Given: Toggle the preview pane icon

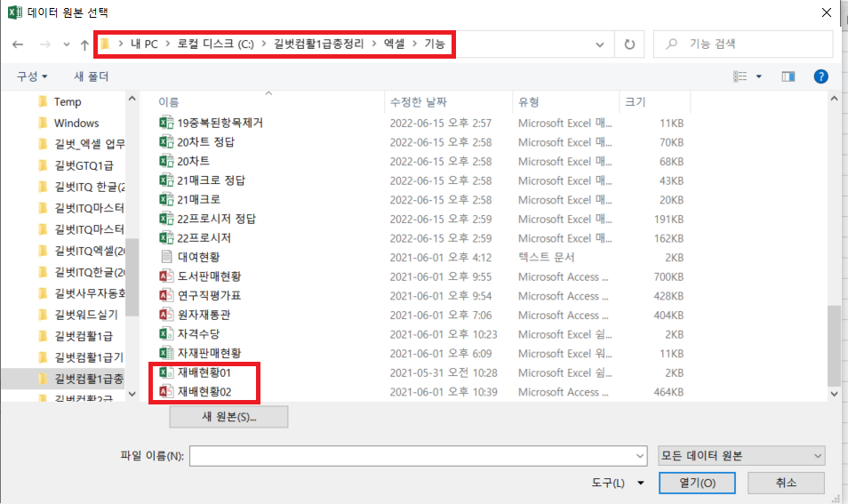Looking at the screenshot, I should [x=787, y=77].
